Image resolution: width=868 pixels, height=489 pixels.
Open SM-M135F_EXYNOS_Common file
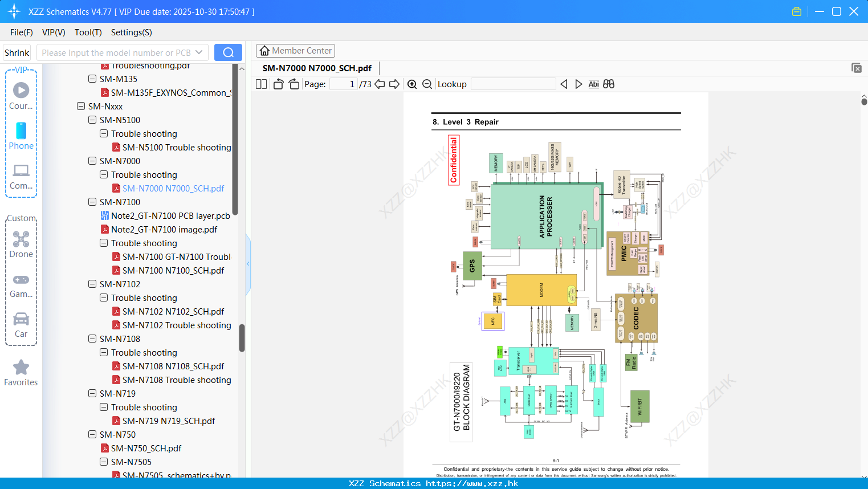click(171, 92)
